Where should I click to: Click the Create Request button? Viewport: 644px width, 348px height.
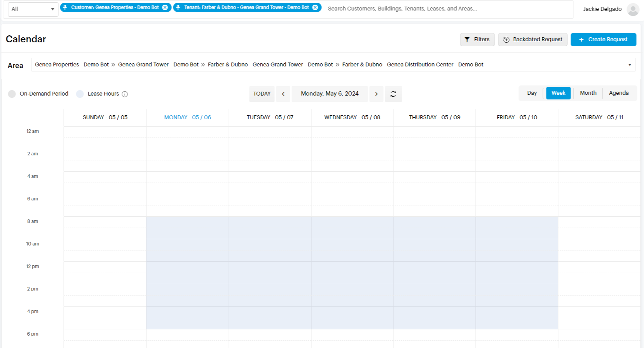603,40
